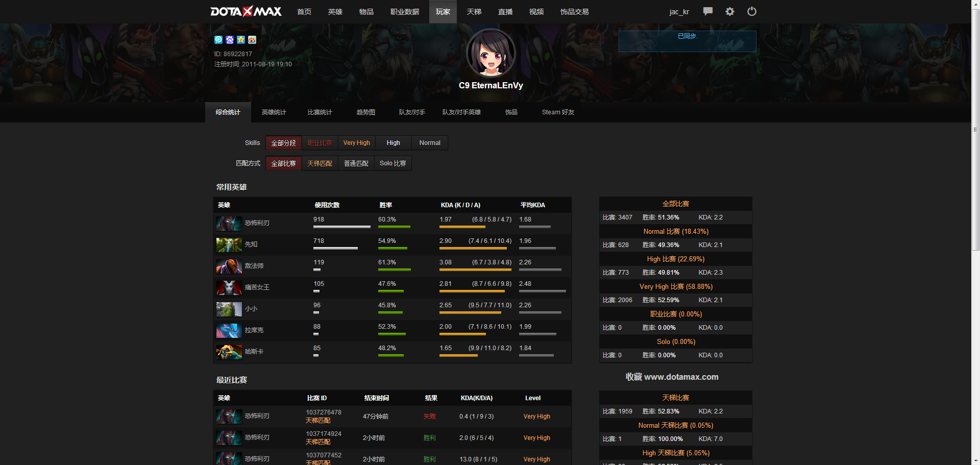This screenshot has width=980, height=465.
Task: Select Solo 比赛 match type filter
Action: [393, 163]
